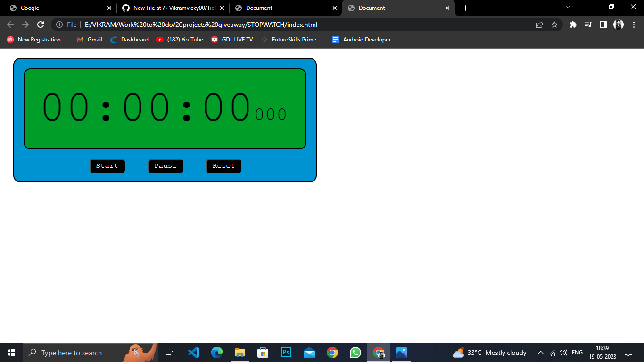The width and height of the screenshot is (644, 362).
Task: Open Visual Studio Code from the taskbar
Action: click(x=193, y=353)
